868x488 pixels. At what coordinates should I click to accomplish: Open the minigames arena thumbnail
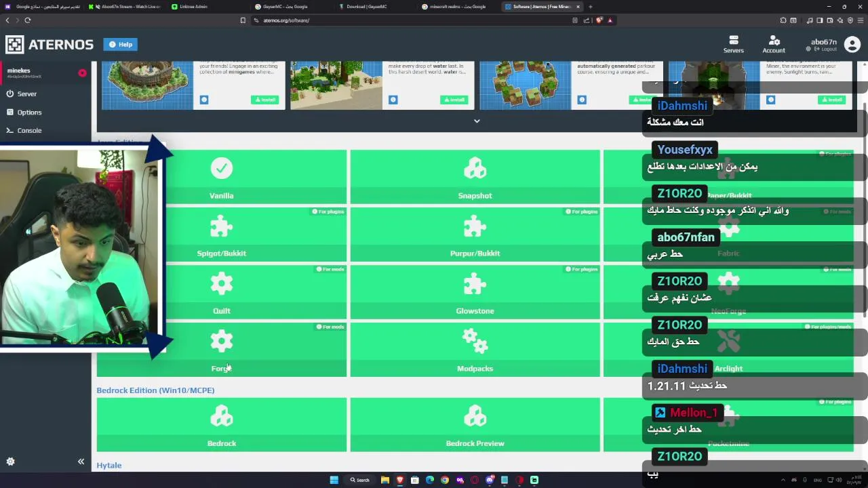tap(147, 85)
